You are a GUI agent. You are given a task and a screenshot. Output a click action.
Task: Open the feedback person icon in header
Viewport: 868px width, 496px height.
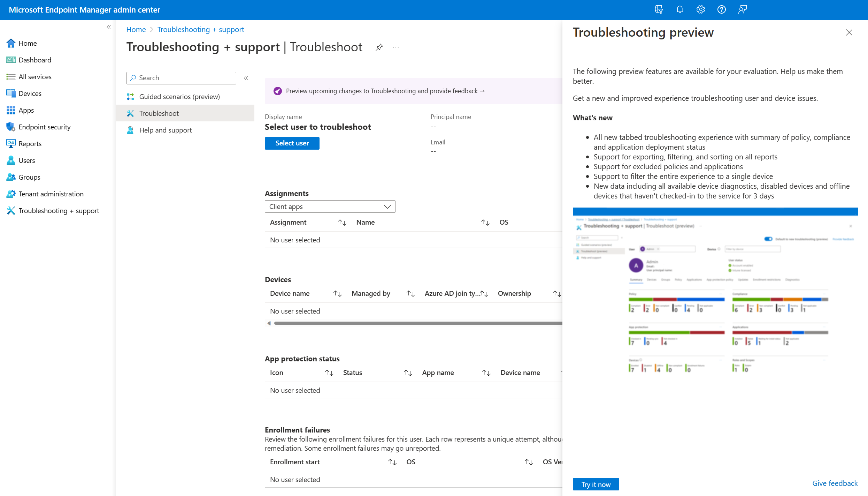click(742, 9)
